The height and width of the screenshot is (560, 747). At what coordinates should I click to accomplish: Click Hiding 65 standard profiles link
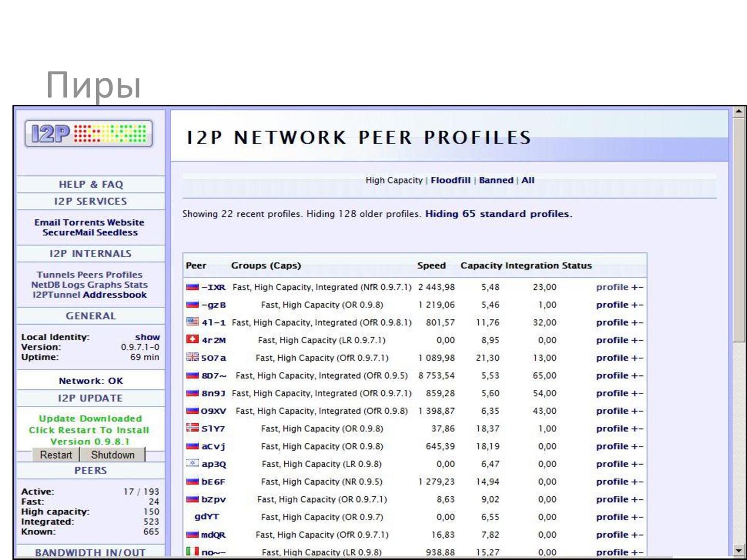(499, 214)
